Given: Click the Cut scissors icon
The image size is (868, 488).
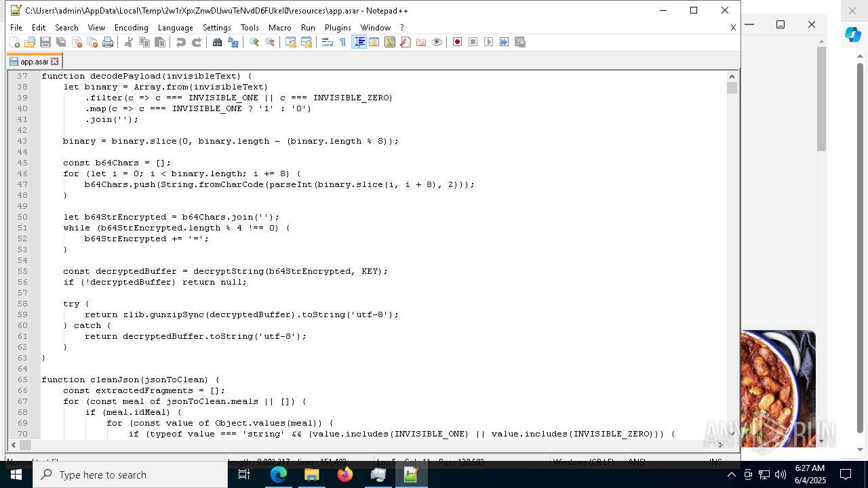Looking at the screenshot, I should [129, 42].
